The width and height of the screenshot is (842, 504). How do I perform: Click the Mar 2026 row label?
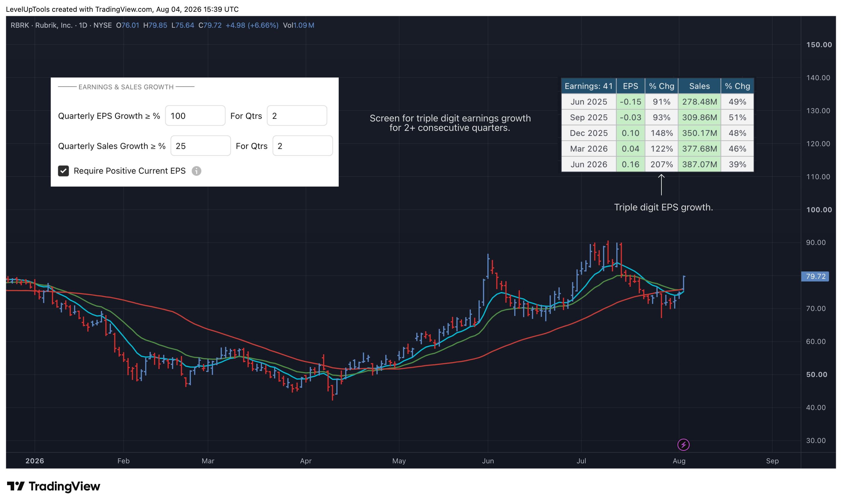pos(588,149)
